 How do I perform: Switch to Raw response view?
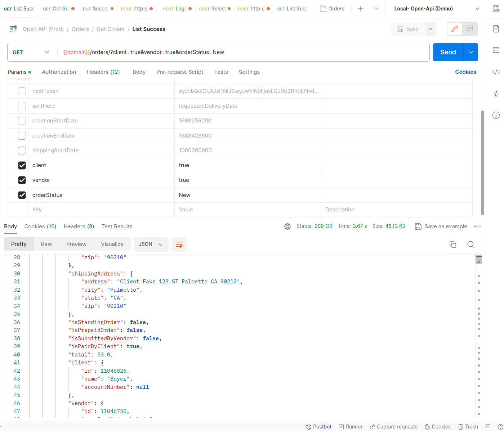(46, 244)
